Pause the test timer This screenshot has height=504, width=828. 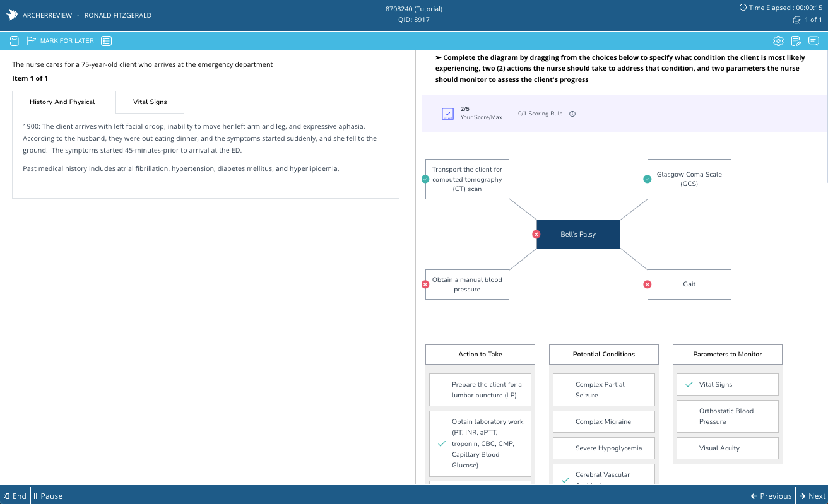(48, 496)
